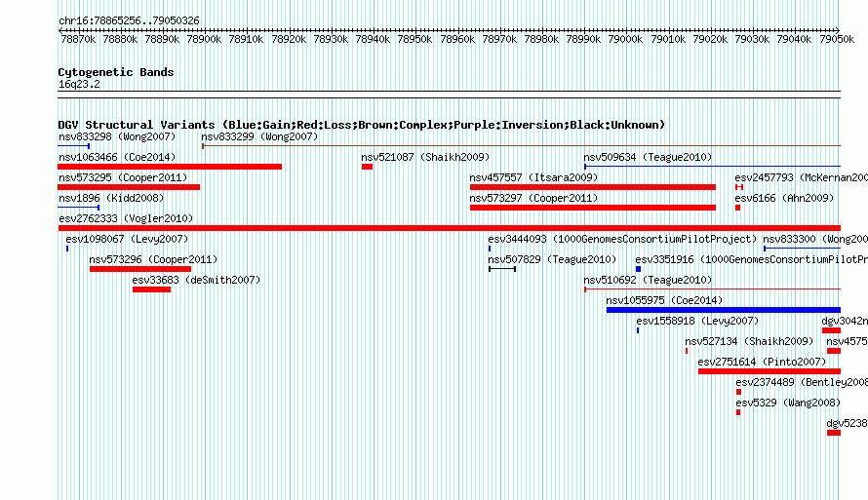Viewport: 868px width, 500px height.
Task: Open nsv527134 (Shaikh2009) label
Action: click(x=750, y=341)
